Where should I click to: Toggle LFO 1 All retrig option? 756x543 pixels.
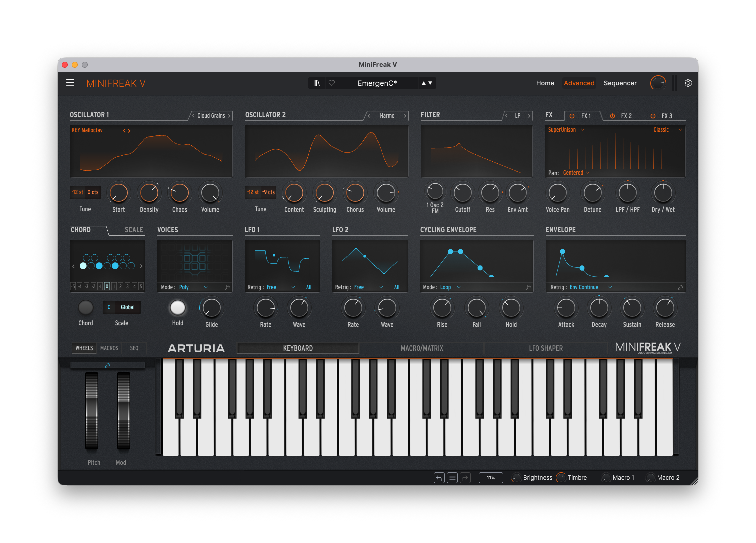pos(309,287)
